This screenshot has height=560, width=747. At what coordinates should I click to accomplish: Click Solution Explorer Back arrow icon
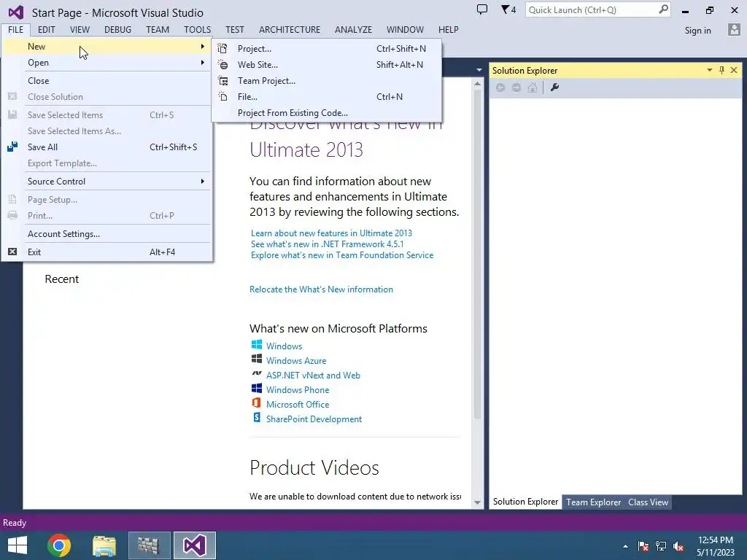pyautogui.click(x=500, y=87)
